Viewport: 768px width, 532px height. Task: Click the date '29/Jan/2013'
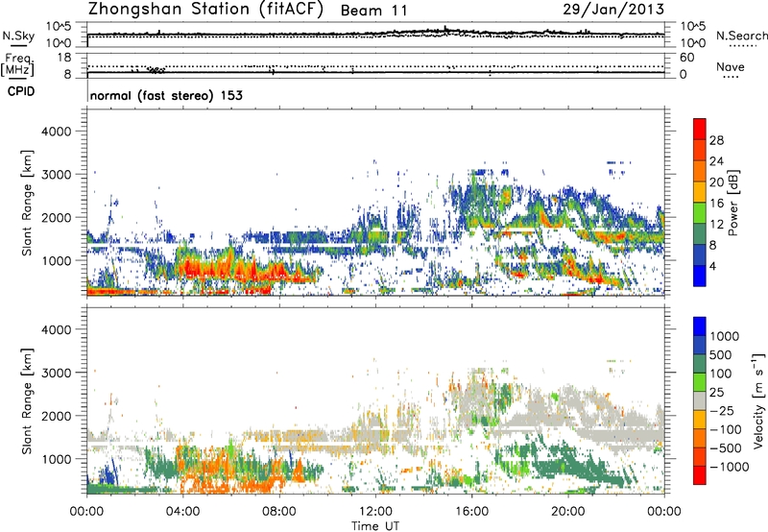[613, 9]
